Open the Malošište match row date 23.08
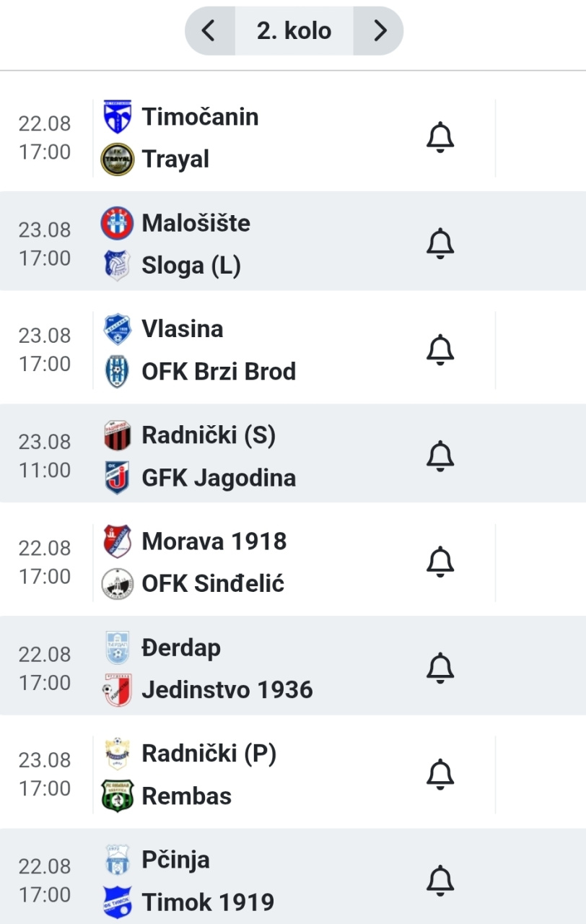Screen dimensions: 586x924 click(45, 230)
